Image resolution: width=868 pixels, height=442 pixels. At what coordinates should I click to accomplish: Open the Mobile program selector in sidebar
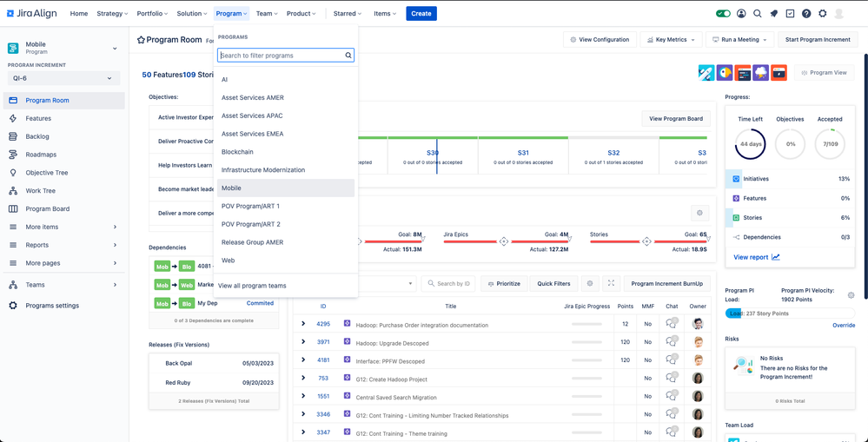click(63, 48)
